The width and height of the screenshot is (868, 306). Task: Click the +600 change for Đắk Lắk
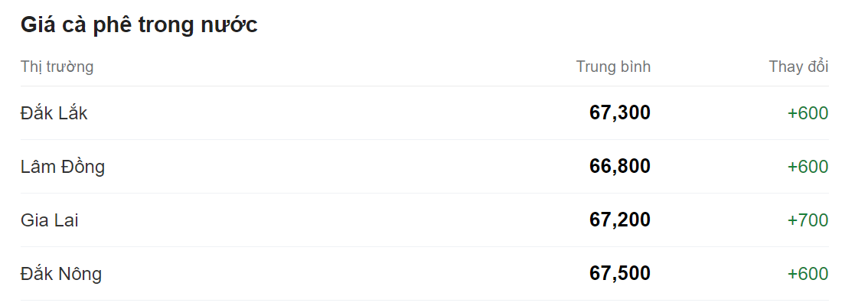[808, 113]
